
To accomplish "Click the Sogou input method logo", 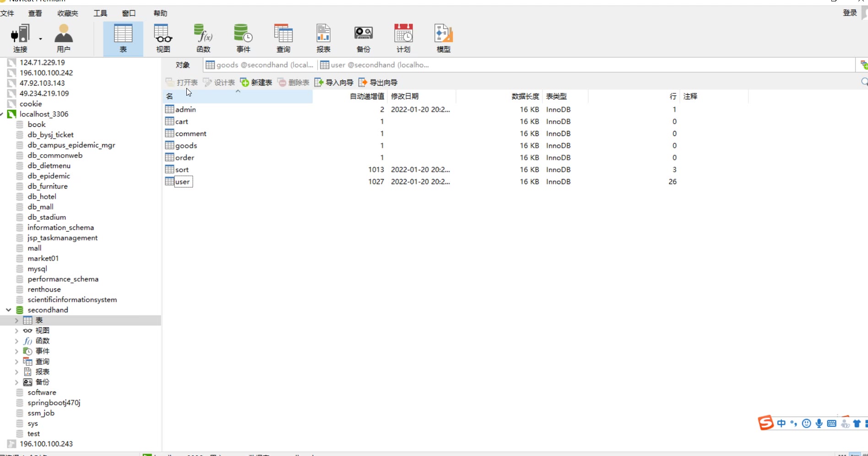I will pos(765,423).
